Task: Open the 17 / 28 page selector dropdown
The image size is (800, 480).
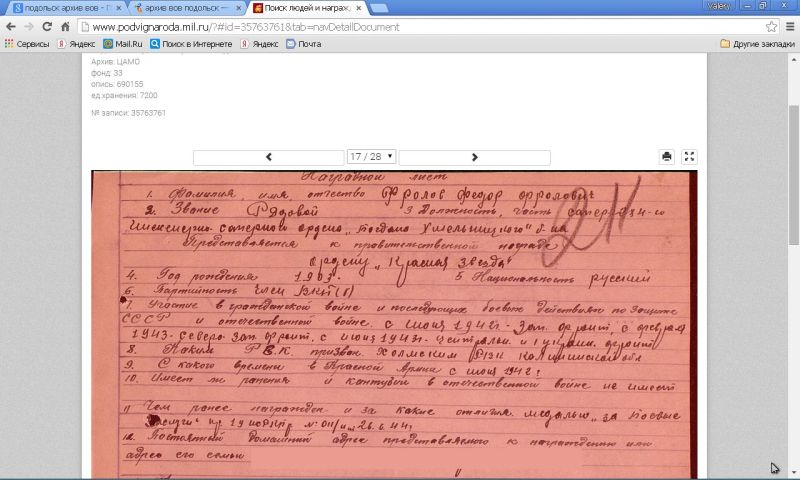Action: 371,157
